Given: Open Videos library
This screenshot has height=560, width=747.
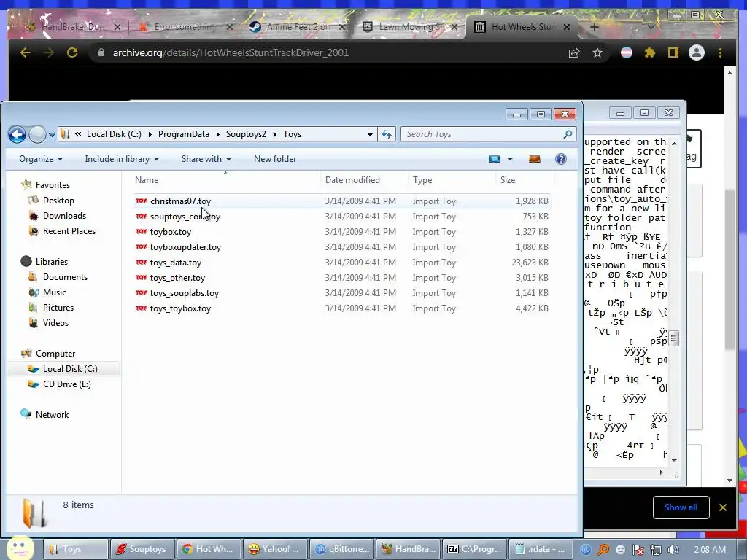Looking at the screenshot, I should pyautogui.click(x=55, y=322).
